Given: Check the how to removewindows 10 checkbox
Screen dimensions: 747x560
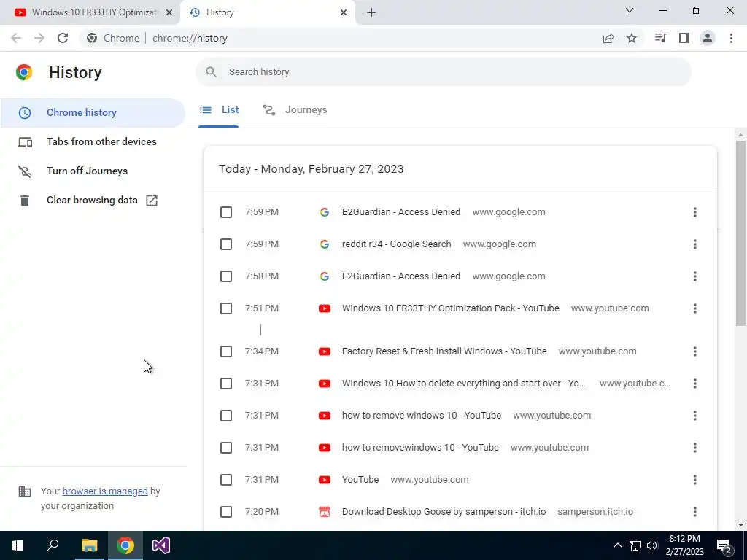Looking at the screenshot, I should pos(226,448).
